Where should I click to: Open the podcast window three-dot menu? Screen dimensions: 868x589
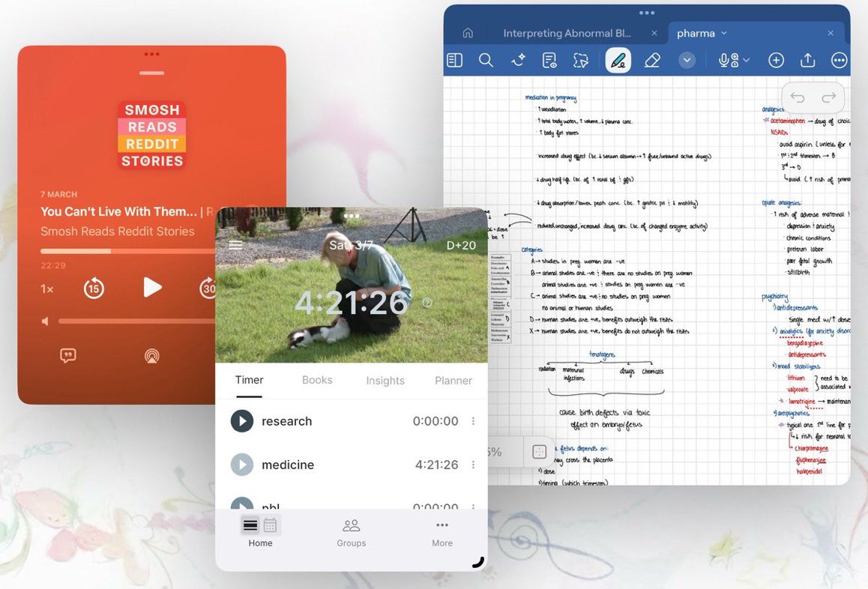pos(151,54)
